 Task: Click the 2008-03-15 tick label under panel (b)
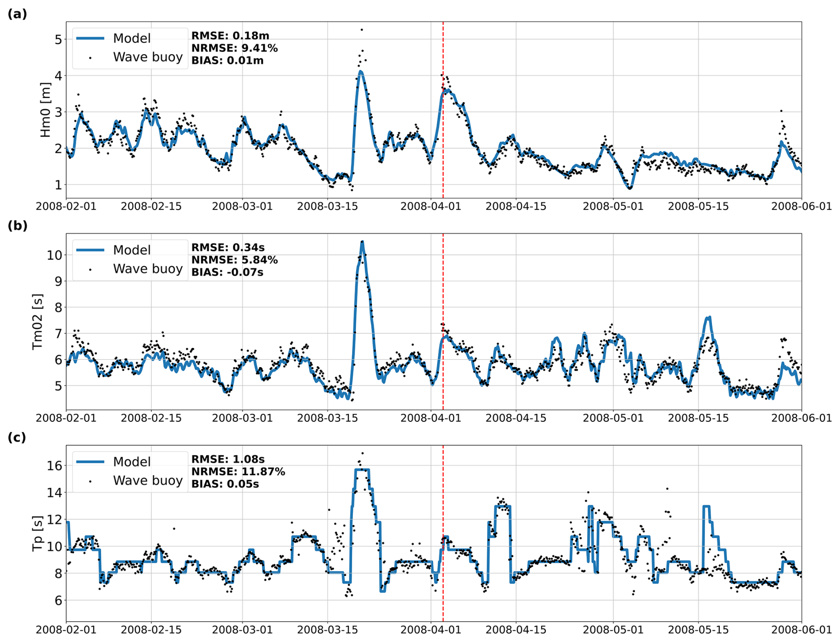[328, 418]
